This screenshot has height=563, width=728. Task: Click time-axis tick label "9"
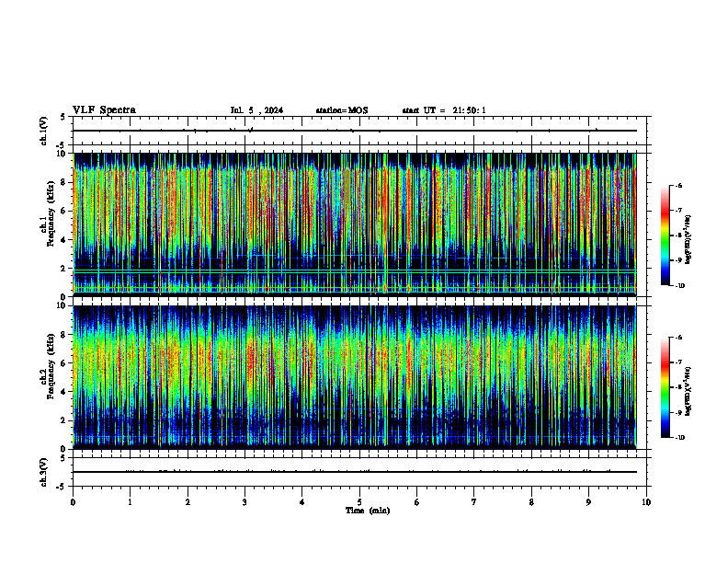coord(588,502)
